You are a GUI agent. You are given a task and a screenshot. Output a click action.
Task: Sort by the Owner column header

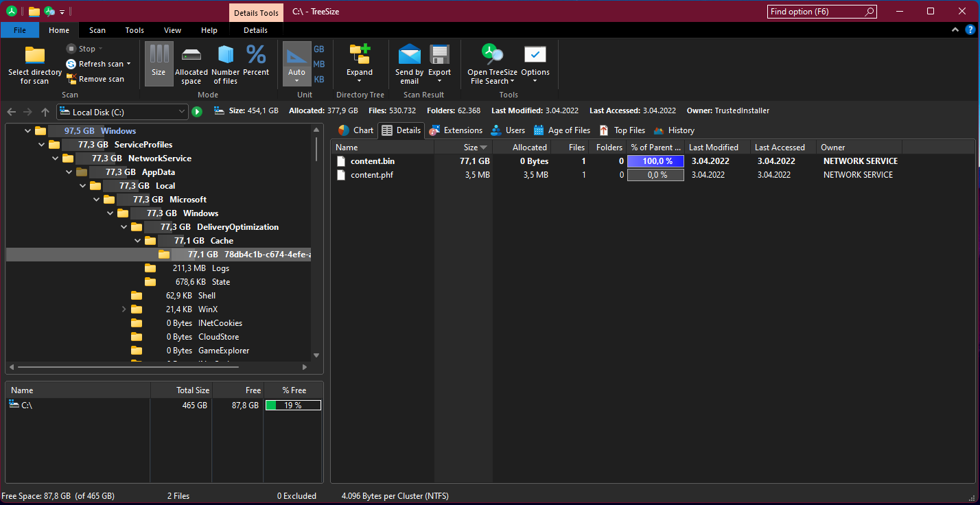[859, 148]
